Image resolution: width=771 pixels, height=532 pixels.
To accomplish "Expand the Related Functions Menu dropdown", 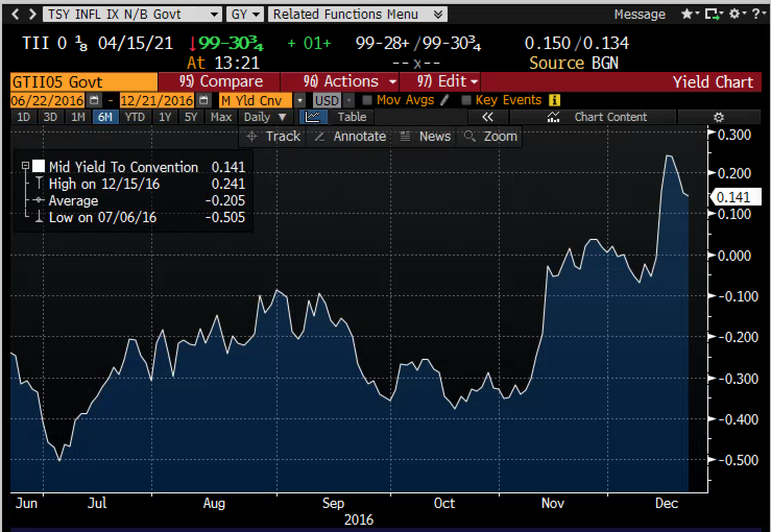I will (x=358, y=14).
